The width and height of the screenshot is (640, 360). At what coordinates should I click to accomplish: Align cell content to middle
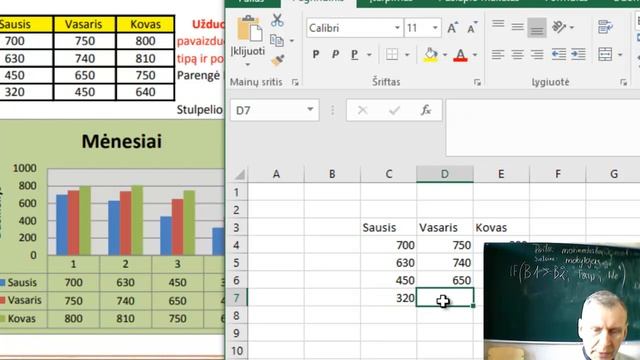click(x=518, y=27)
